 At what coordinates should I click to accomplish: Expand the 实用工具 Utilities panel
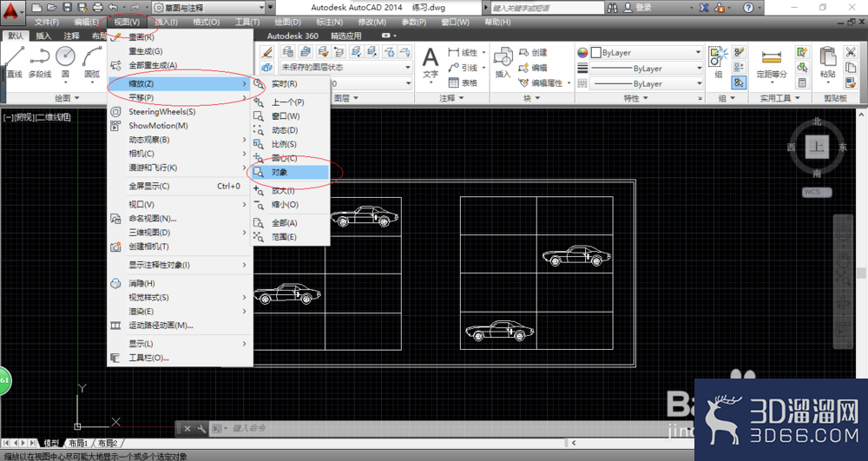tap(779, 98)
